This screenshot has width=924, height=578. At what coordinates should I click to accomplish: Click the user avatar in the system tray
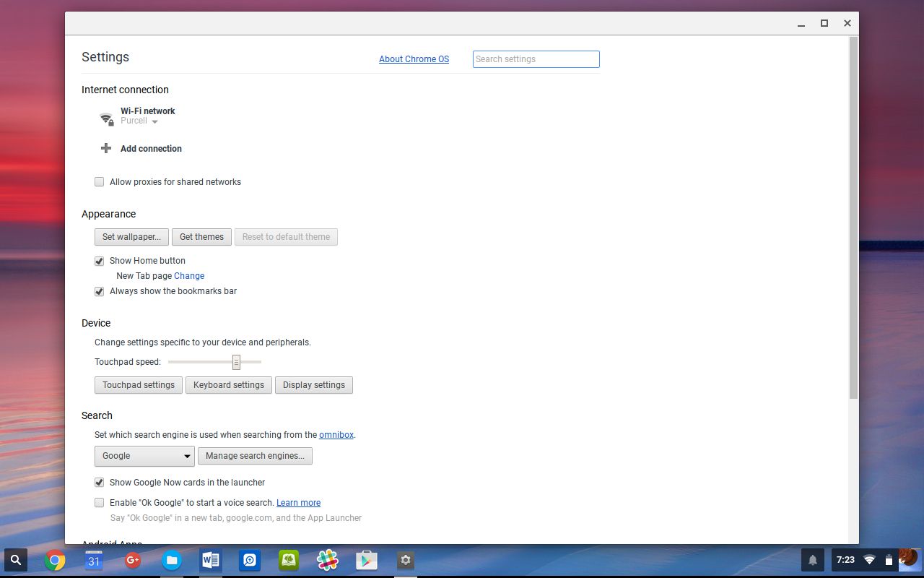coord(910,559)
